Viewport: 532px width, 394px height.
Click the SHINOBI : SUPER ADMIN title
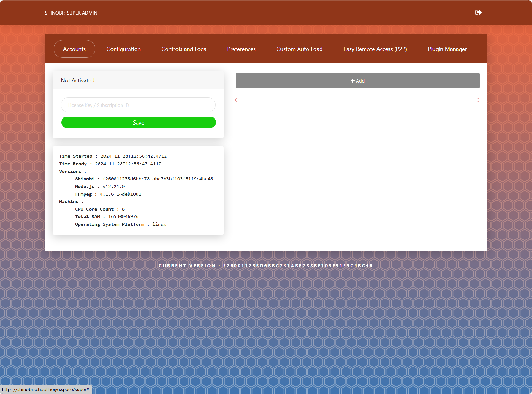click(x=71, y=13)
